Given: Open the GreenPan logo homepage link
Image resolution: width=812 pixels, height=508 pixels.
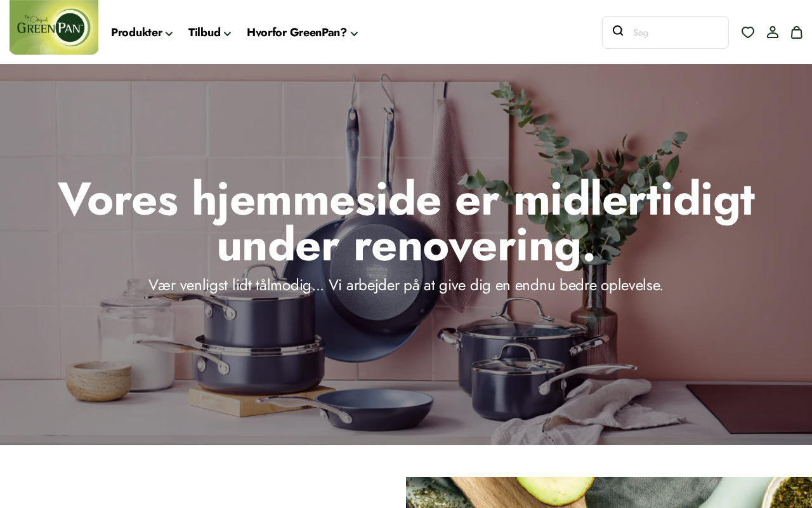Looking at the screenshot, I should tap(54, 27).
